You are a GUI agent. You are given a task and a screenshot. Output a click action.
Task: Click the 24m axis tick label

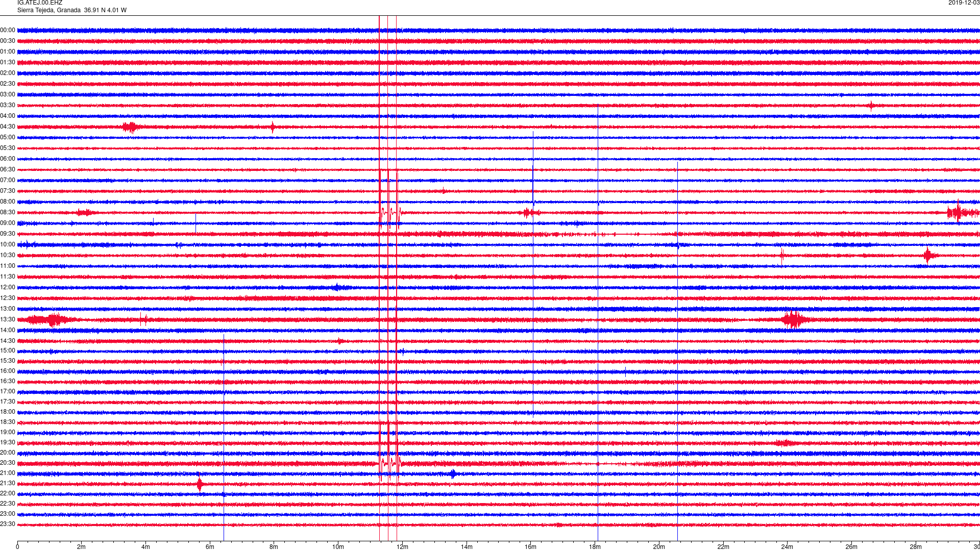point(788,547)
